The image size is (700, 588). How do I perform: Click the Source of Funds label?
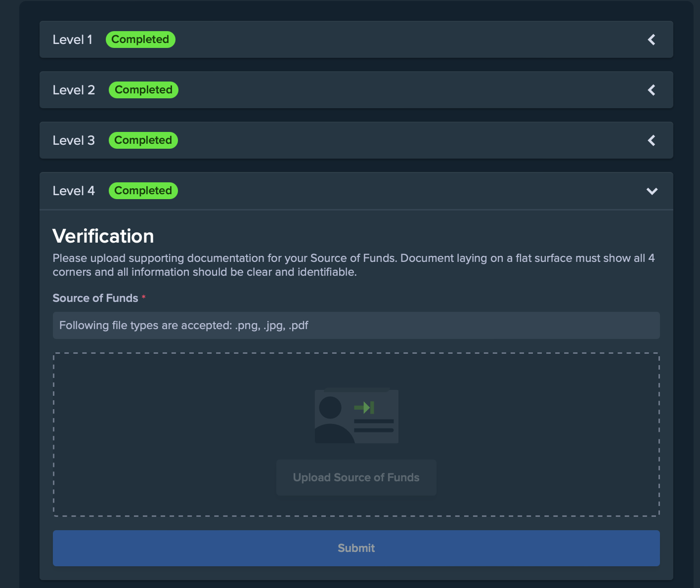click(95, 297)
